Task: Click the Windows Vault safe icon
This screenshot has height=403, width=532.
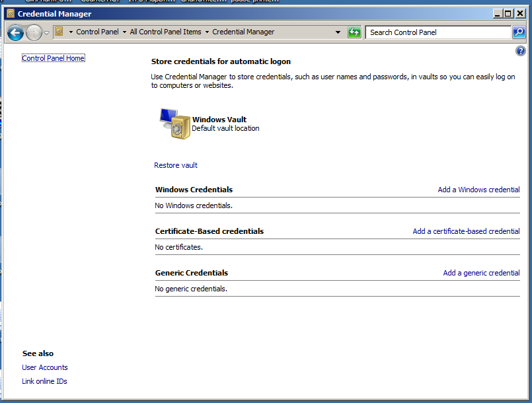Action: (x=175, y=124)
